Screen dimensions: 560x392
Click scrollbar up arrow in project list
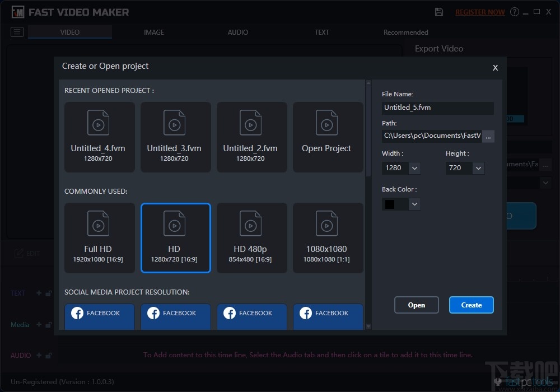point(368,83)
